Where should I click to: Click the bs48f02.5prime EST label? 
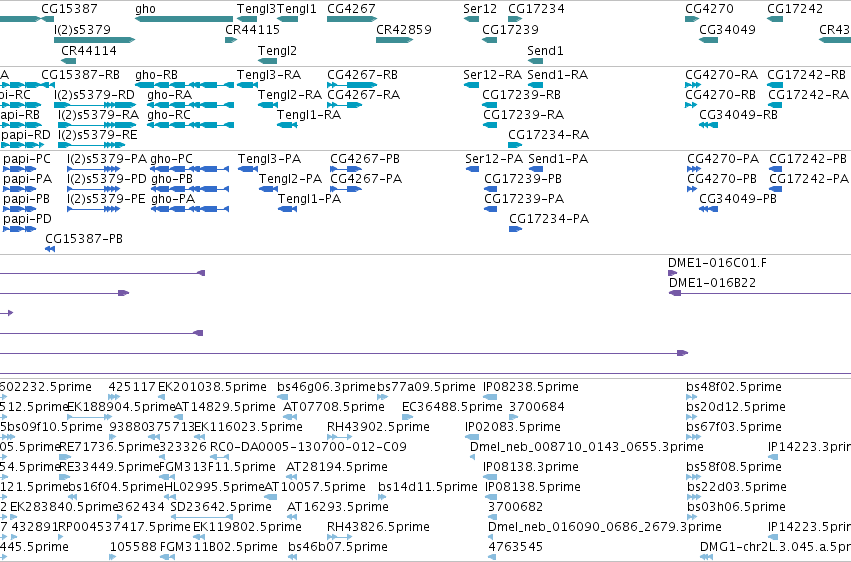coord(734,387)
